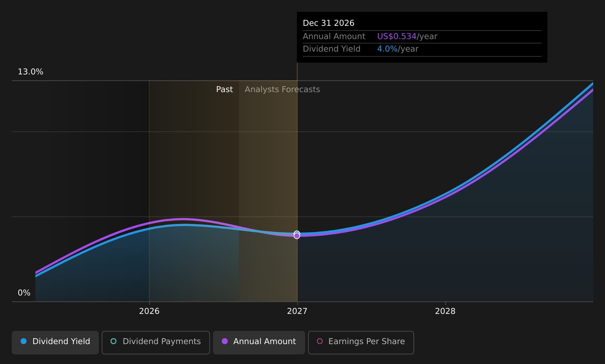This screenshot has height=364, width=605.
Task: Click the 13.0% y-axis label
Action: (31, 72)
